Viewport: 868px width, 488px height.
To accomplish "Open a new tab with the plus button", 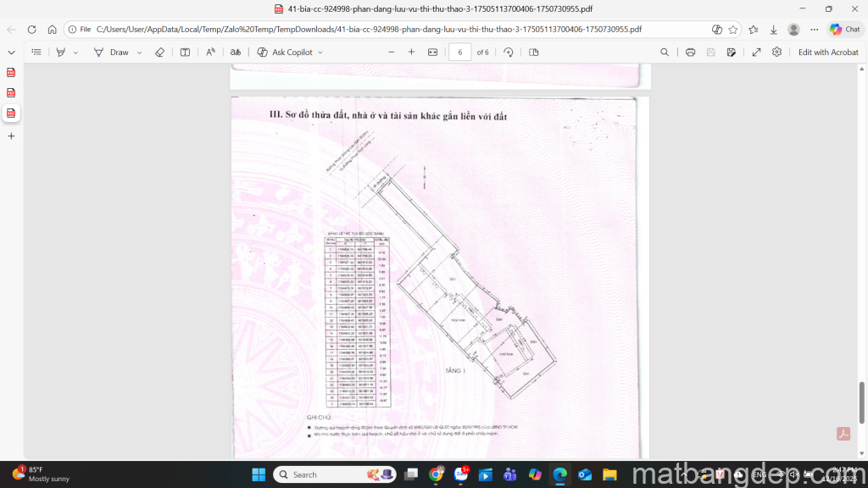I will [x=11, y=136].
